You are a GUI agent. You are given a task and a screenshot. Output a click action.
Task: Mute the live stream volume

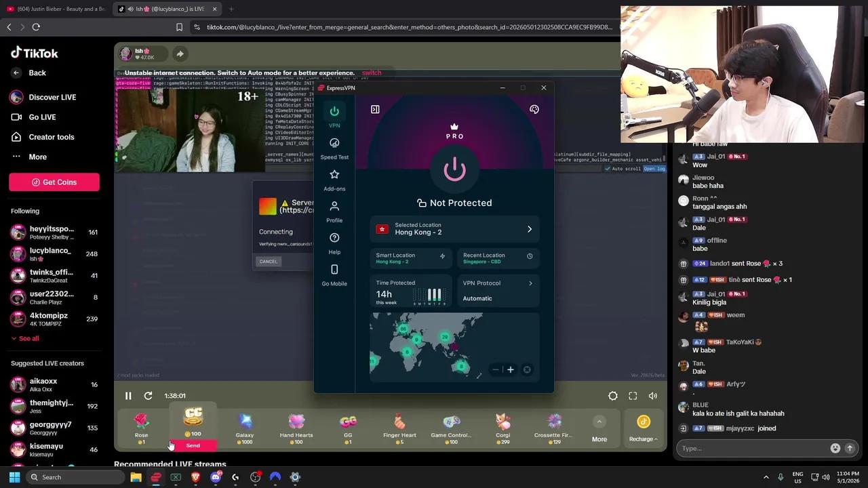653,396
